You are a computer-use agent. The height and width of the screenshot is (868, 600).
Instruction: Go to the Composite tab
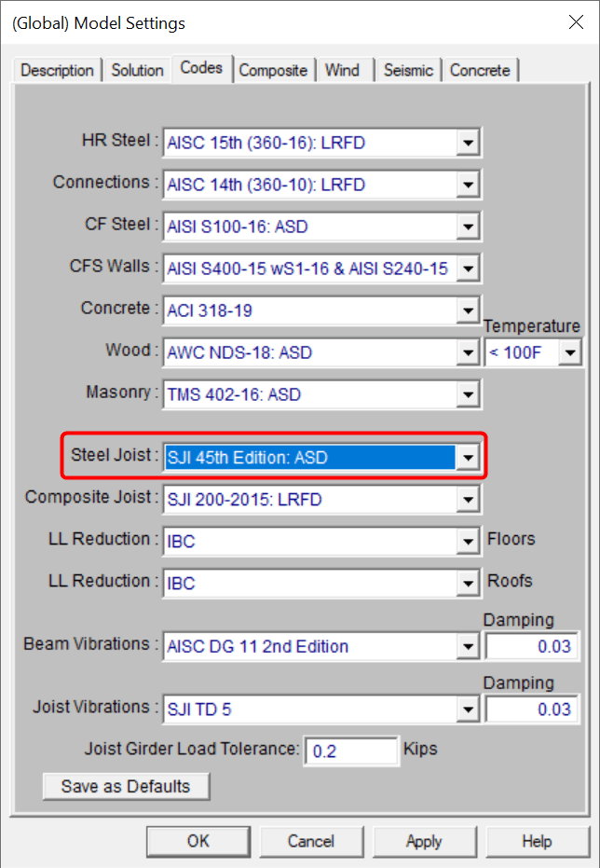point(273,71)
